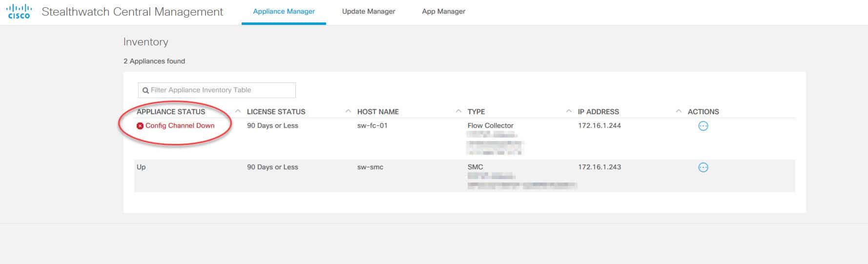Click IP address 172.16.1.243
The image size is (868, 264).
pyautogui.click(x=599, y=167)
